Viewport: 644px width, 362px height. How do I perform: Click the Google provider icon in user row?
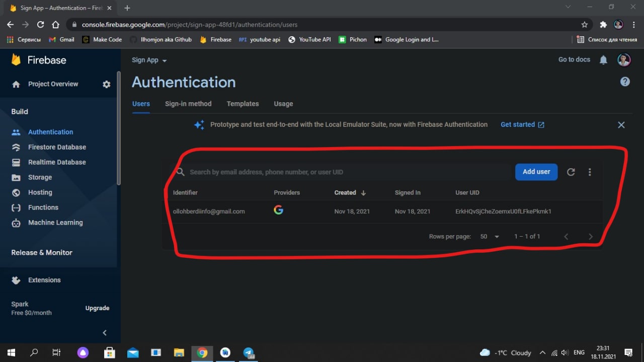pos(279,210)
